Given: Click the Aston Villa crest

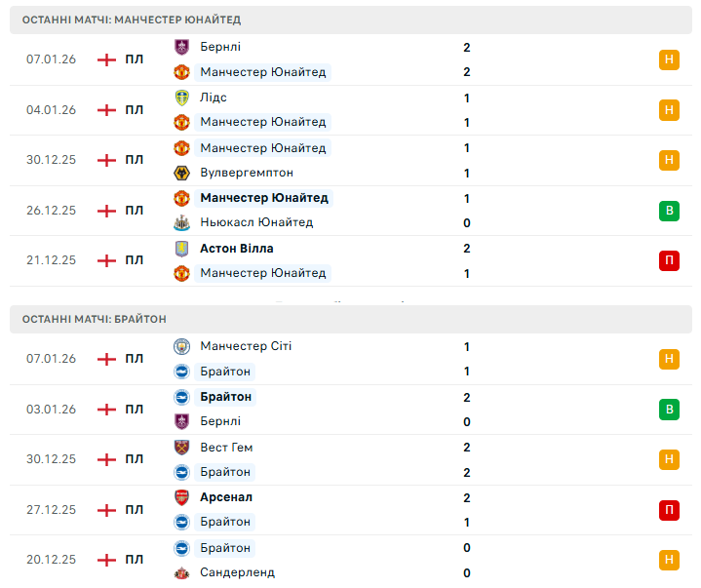Looking at the screenshot, I should coord(181,249).
